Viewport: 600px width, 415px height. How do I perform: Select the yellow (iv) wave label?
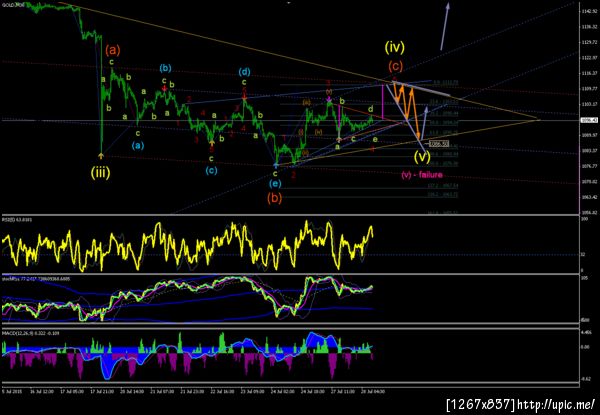(x=395, y=47)
